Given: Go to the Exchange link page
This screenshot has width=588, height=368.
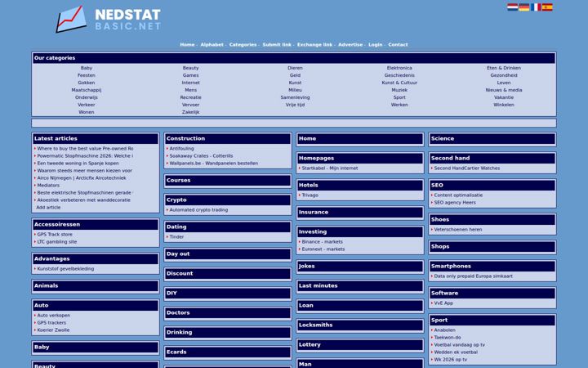Looking at the screenshot, I should click(x=314, y=45).
